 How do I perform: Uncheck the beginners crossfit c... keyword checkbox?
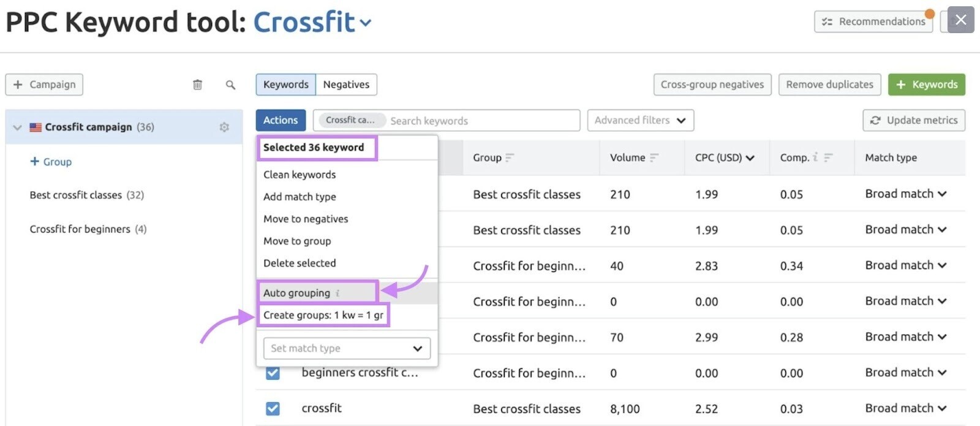(273, 373)
